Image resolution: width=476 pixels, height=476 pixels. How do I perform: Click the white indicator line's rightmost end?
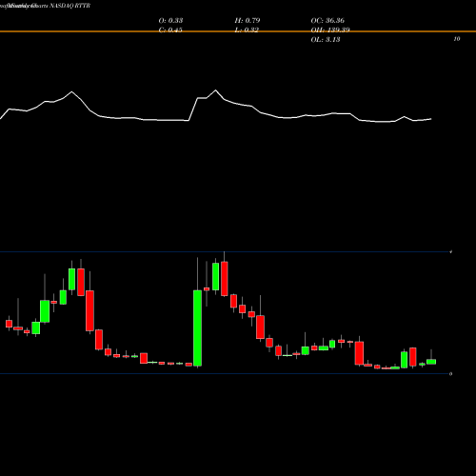(431, 119)
